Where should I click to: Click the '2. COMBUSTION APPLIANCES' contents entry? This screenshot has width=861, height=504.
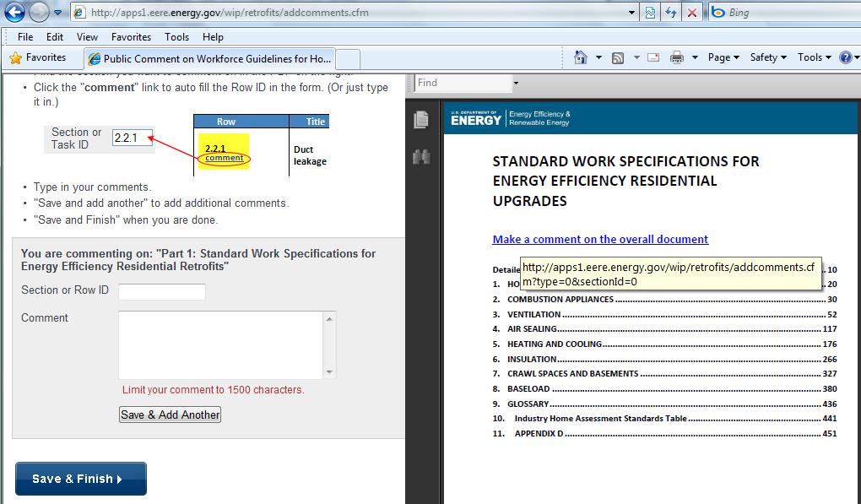coord(664,299)
